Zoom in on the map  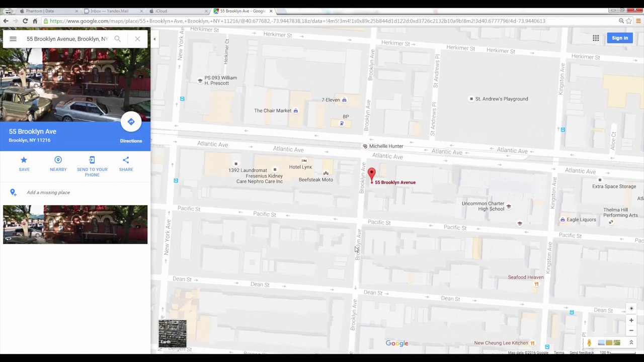pos(631,320)
